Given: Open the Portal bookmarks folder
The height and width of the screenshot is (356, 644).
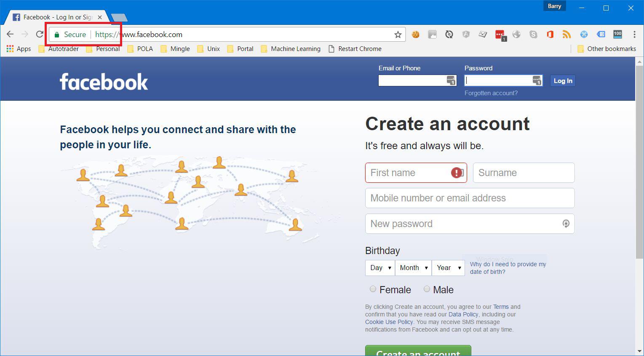Looking at the screenshot, I should coord(240,49).
